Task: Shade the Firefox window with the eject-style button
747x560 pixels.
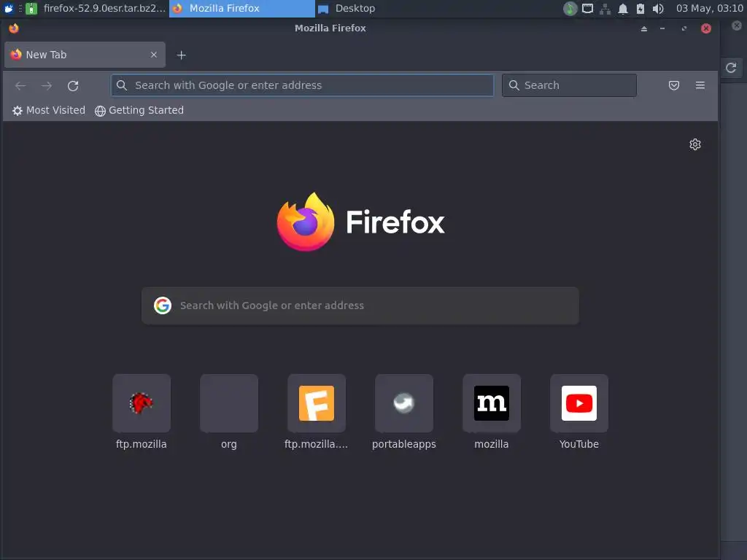Action: (644, 28)
